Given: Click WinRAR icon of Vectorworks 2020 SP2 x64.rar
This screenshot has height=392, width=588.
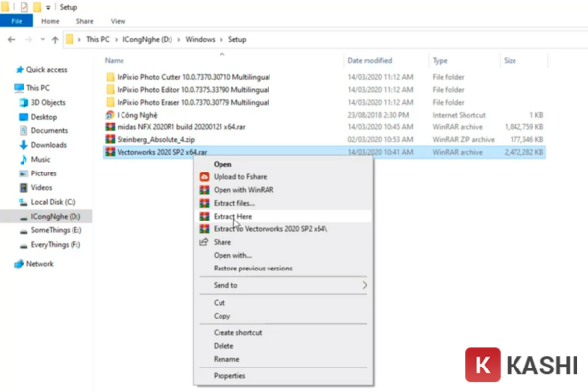Looking at the screenshot, I should 110,152.
